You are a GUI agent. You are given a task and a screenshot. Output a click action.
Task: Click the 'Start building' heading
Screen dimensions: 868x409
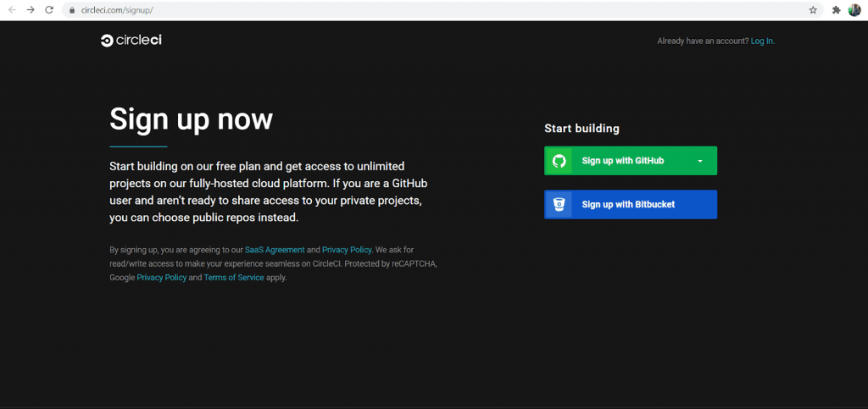click(x=581, y=129)
